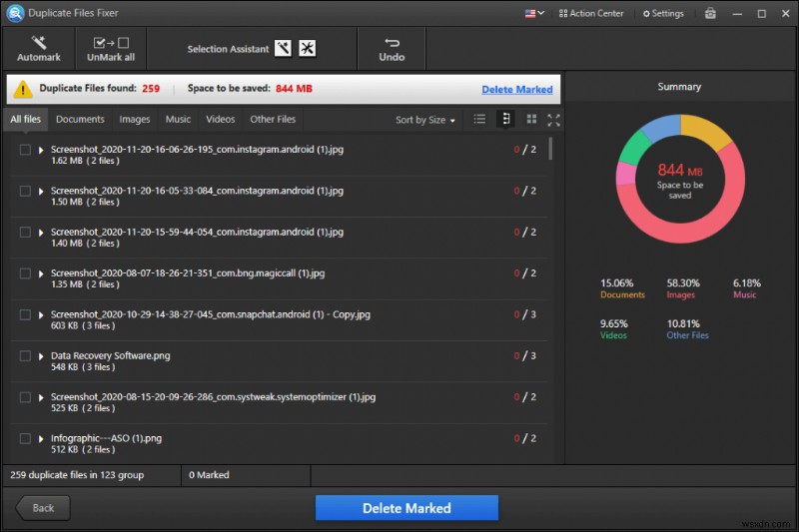Check the snapchat.android Copy.jpg group
The width and height of the screenshot is (799, 532).
(x=25, y=314)
